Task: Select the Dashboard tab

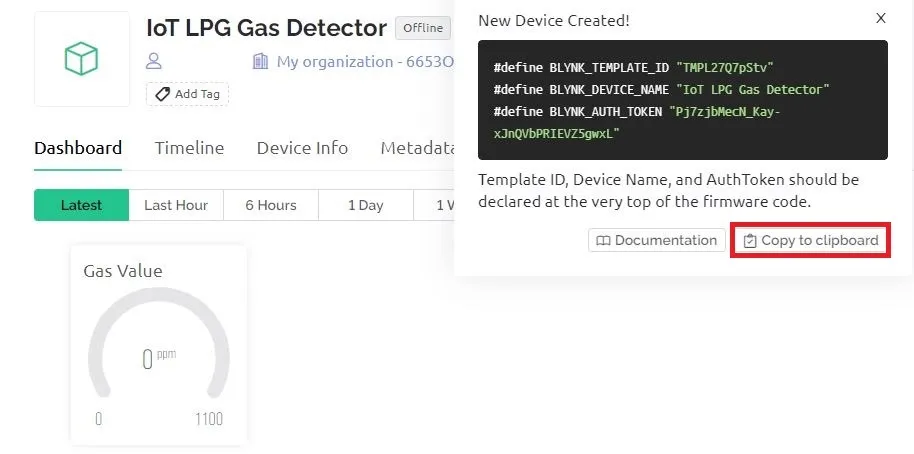Action: click(x=78, y=148)
